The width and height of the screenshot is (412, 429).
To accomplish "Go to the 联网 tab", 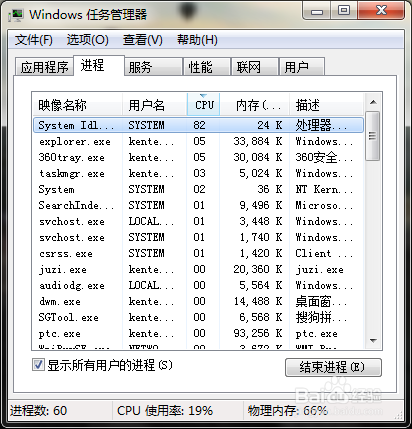I will 255,67.
